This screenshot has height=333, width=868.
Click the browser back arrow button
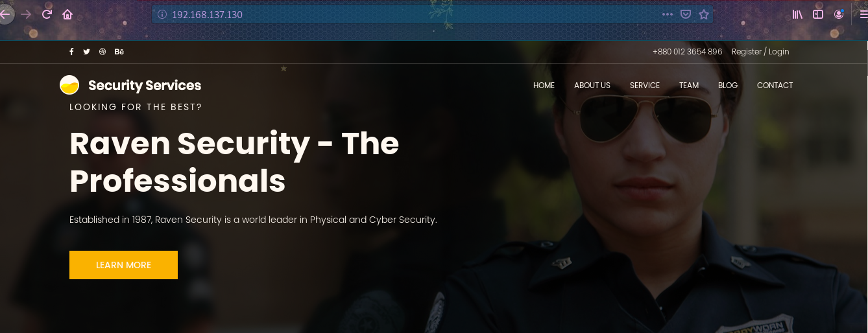click(x=5, y=14)
